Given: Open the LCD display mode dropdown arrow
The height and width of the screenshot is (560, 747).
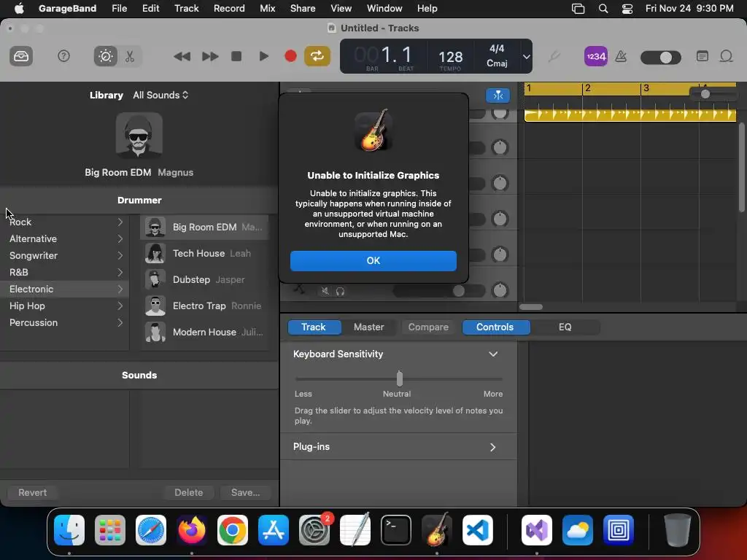Looking at the screenshot, I should pyautogui.click(x=527, y=57).
